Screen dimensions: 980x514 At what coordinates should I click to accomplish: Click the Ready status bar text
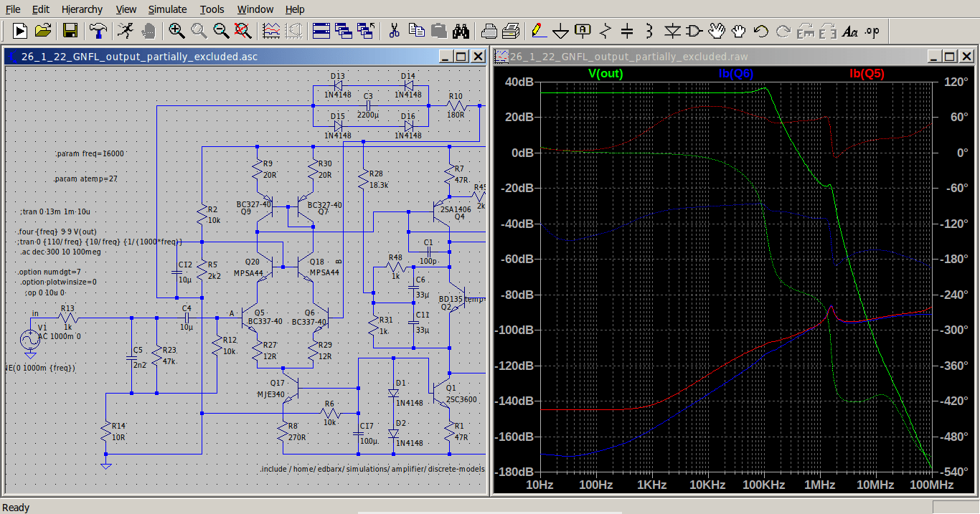click(x=17, y=508)
